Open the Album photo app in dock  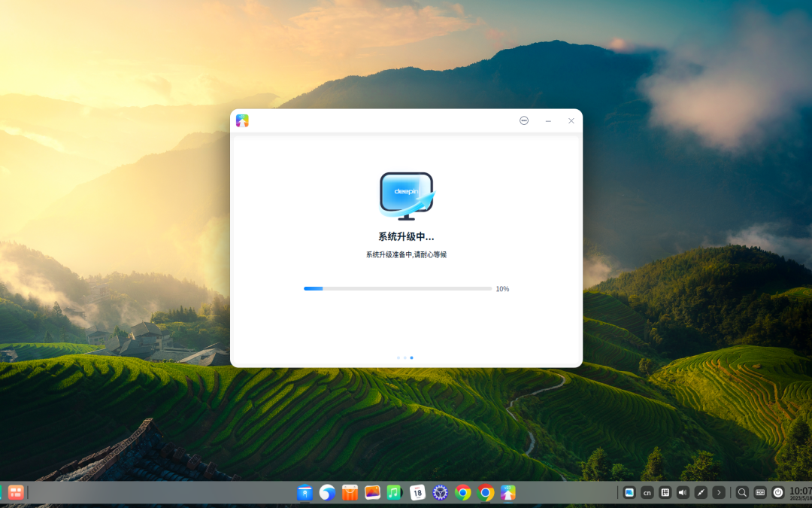[x=372, y=492]
